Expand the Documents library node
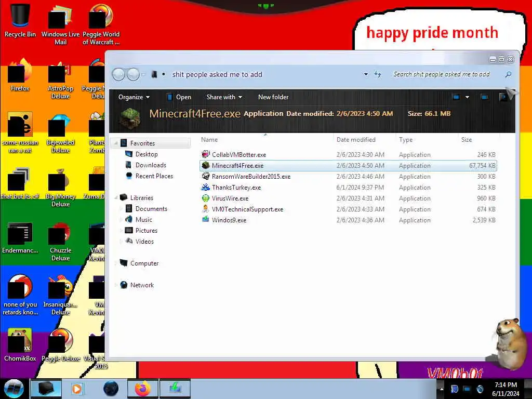 121,209
